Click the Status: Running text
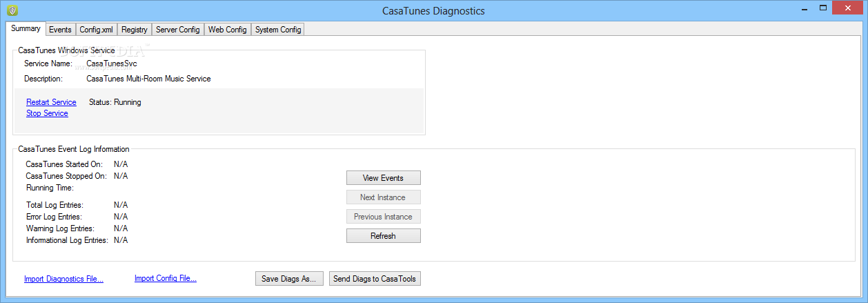 click(115, 102)
